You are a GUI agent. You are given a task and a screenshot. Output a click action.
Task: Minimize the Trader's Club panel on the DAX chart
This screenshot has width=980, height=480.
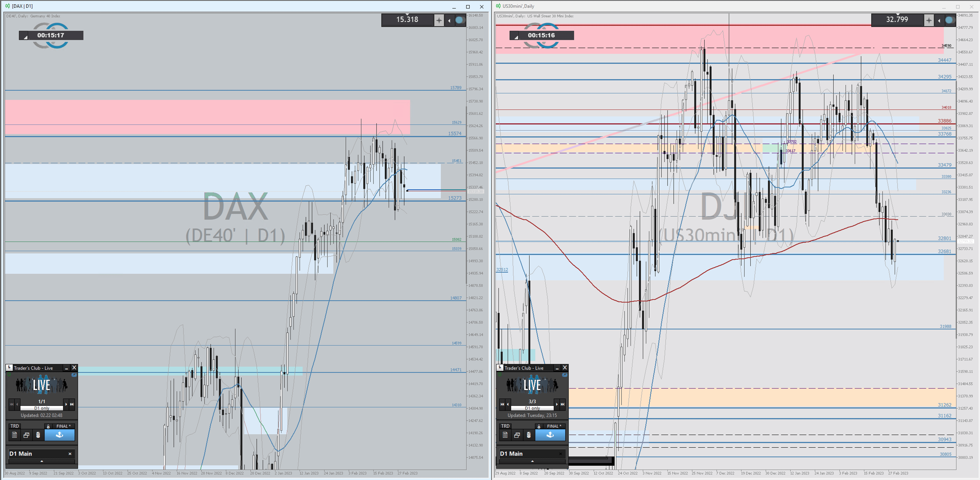coord(67,368)
